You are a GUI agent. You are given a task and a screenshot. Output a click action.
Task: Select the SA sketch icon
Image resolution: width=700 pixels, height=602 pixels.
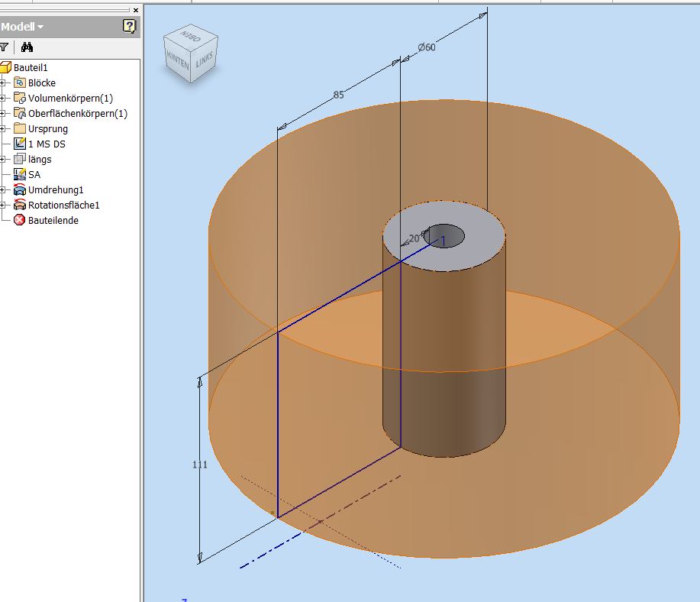tap(20, 174)
